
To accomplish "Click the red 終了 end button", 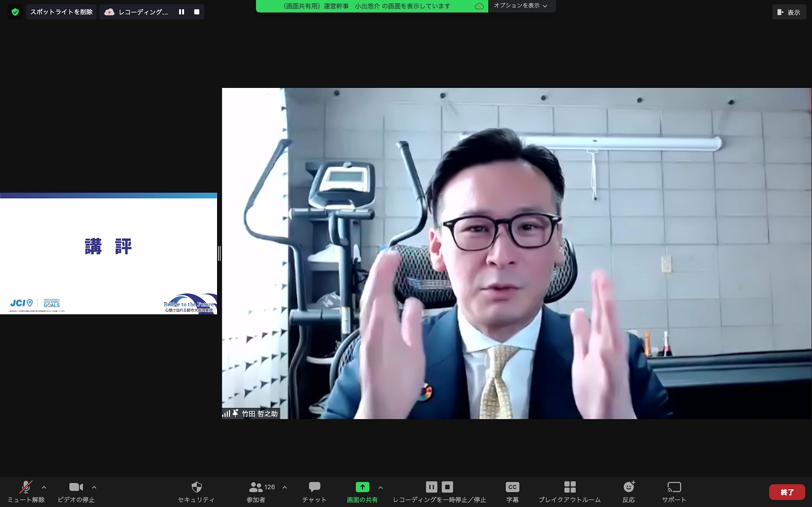I will (x=787, y=492).
